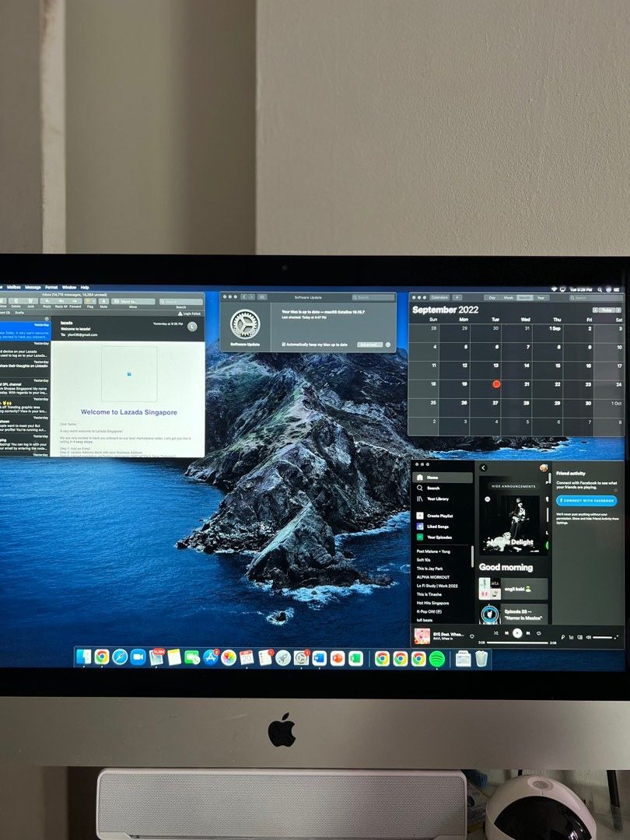
Task: Play the current Spotify track
Action: (x=517, y=633)
